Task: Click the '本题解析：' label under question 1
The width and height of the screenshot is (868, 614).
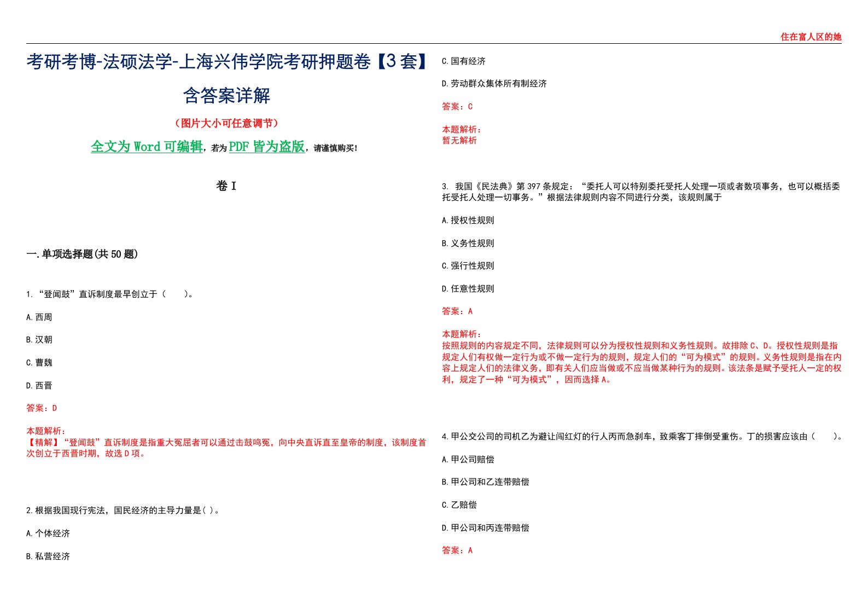Action: click(x=46, y=431)
